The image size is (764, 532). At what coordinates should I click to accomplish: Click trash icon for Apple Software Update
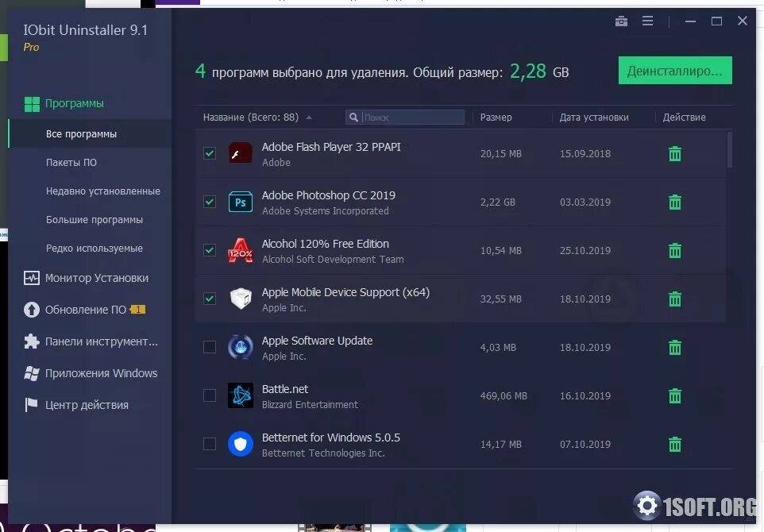pyautogui.click(x=675, y=347)
